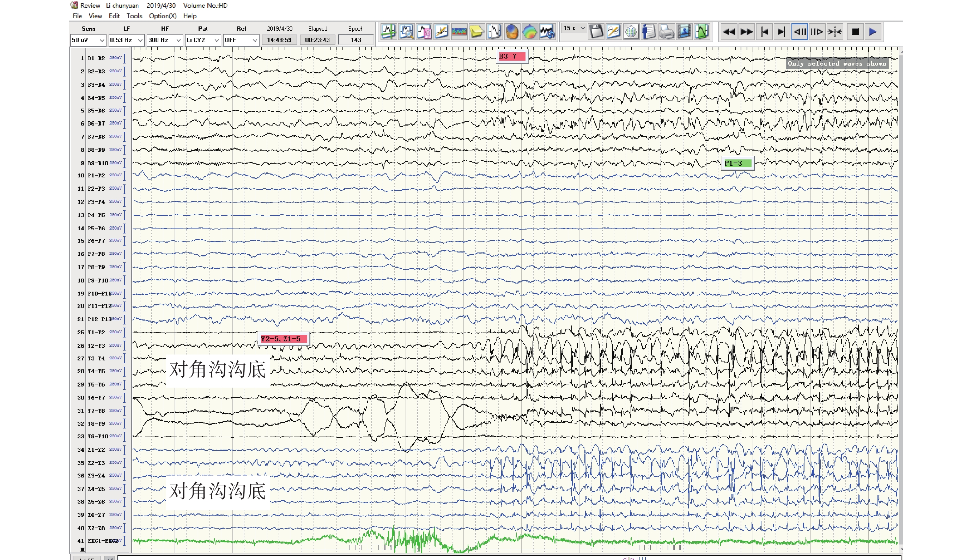This screenshot has height=560, width=972.
Task: Open the Edit menu
Action: pos(114,16)
